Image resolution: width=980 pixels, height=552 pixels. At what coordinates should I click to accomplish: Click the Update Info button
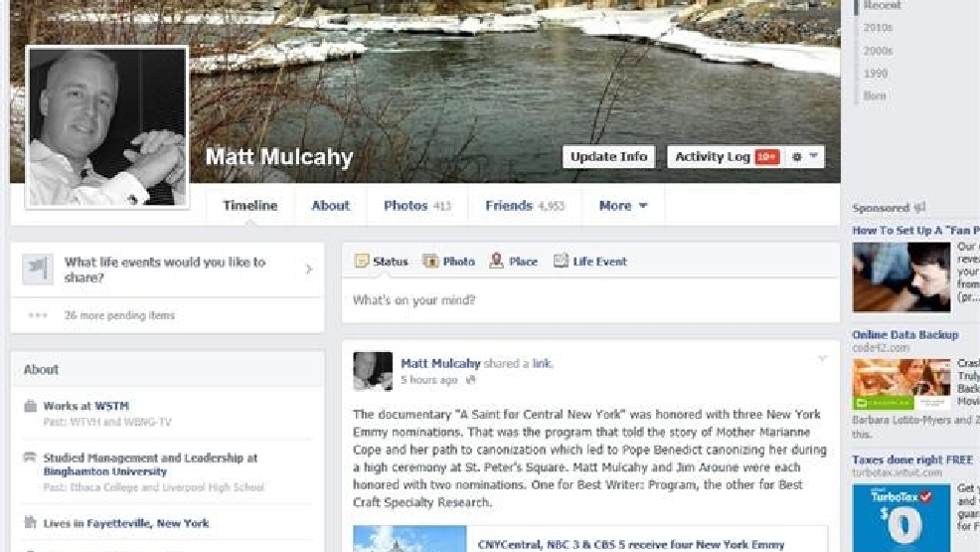[608, 156]
